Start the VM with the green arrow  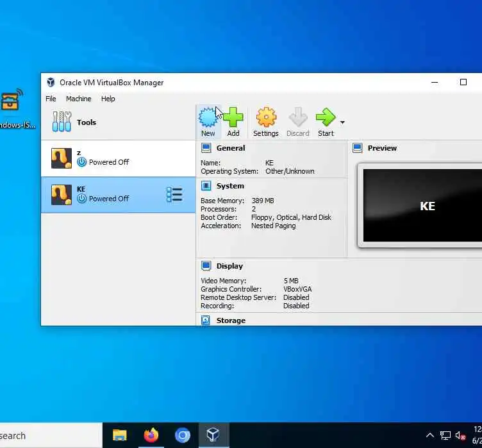coord(326,117)
